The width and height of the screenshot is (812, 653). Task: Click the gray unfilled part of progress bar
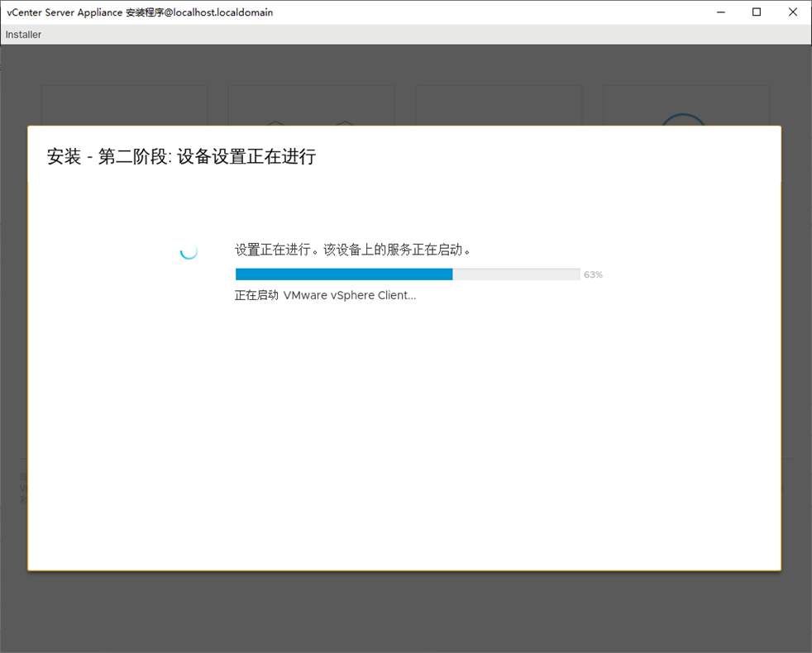(516, 274)
